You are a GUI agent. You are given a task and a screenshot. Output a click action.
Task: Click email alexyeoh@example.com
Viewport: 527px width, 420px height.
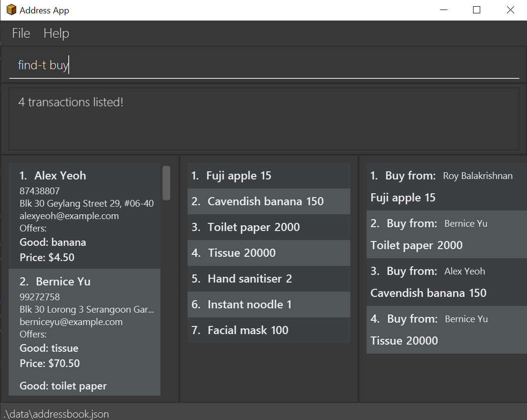pos(69,216)
